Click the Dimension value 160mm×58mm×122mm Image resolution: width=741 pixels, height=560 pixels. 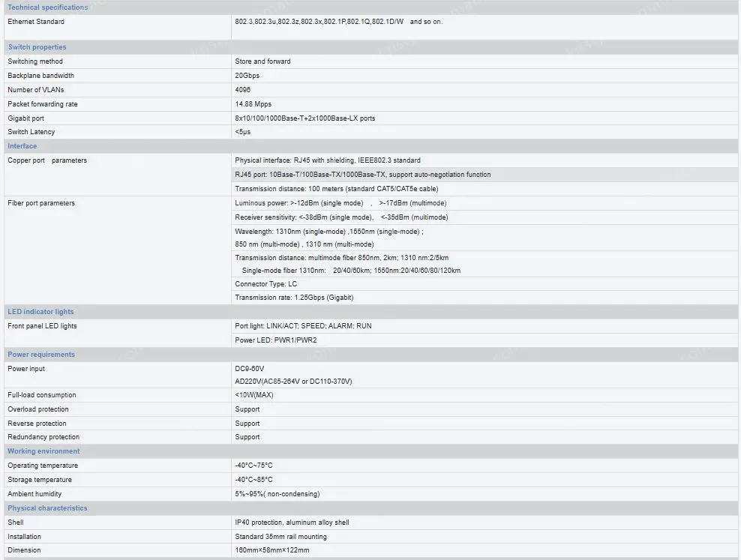coord(271,550)
